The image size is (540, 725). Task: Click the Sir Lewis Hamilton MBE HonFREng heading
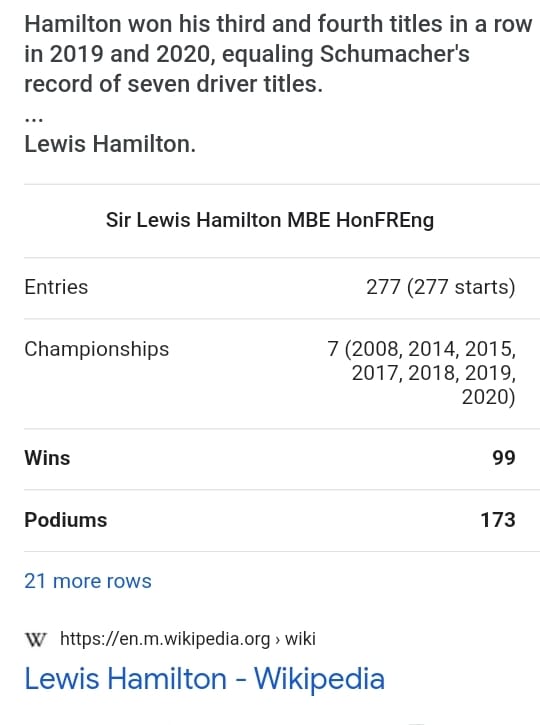point(270,220)
